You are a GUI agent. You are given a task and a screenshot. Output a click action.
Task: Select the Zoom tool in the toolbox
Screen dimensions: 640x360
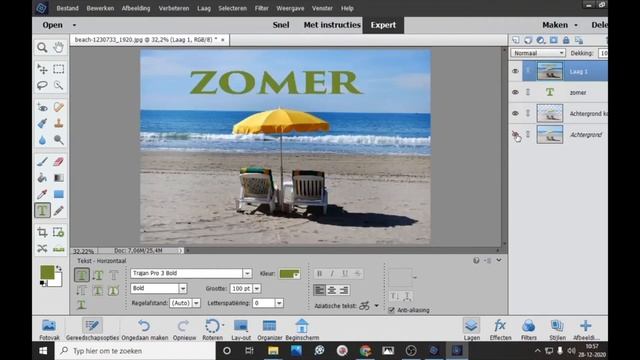pos(42,47)
